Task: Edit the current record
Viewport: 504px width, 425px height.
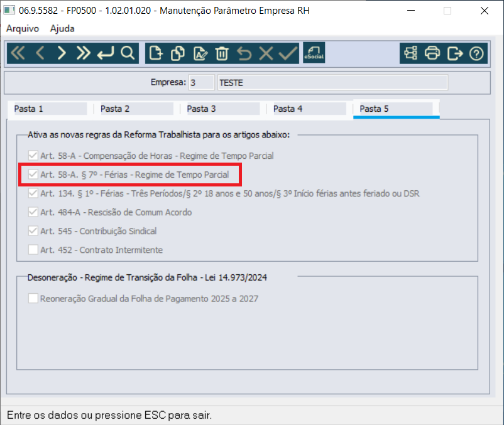Action: pyautogui.click(x=200, y=53)
